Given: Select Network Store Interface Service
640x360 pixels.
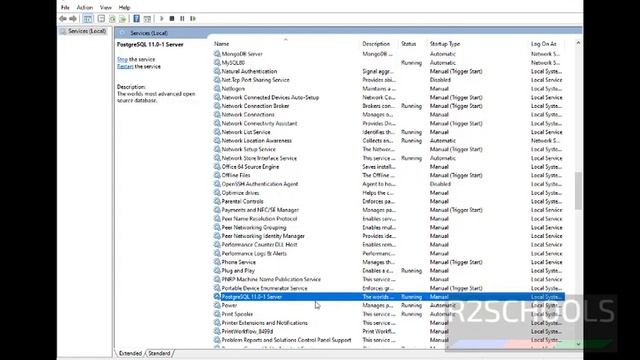Looking at the screenshot, I should [x=389, y=158].
